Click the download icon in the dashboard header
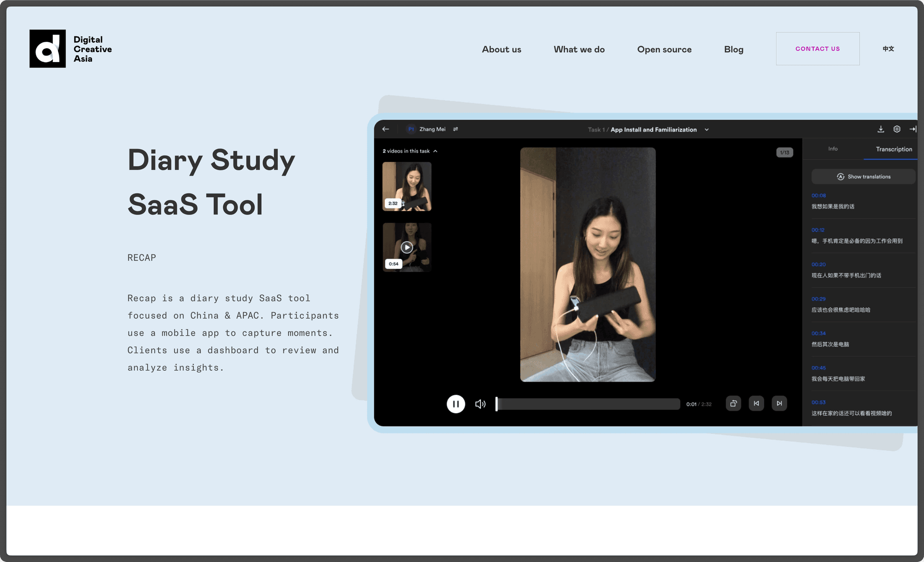 (881, 129)
